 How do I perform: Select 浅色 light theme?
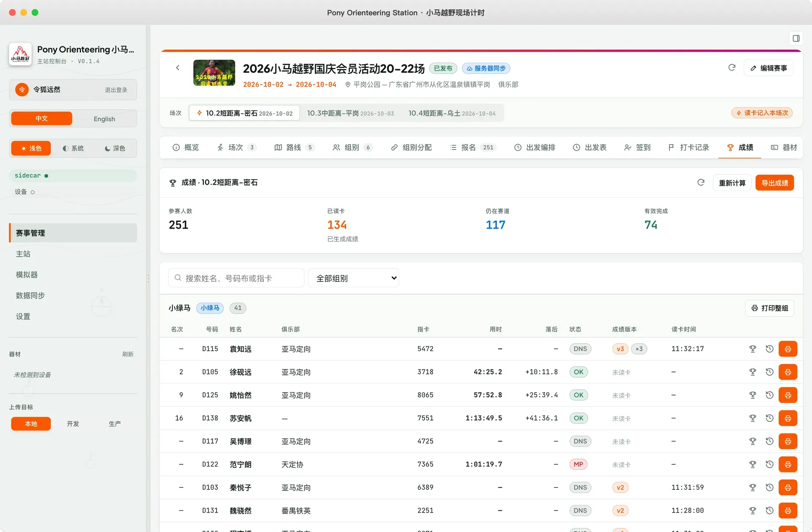pyautogui.click(x=31, y=148)
